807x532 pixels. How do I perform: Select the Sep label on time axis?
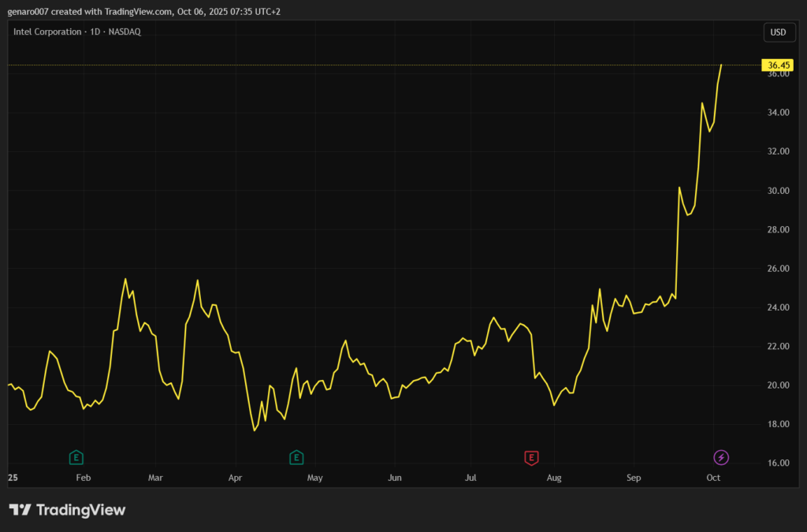[634, 478]
